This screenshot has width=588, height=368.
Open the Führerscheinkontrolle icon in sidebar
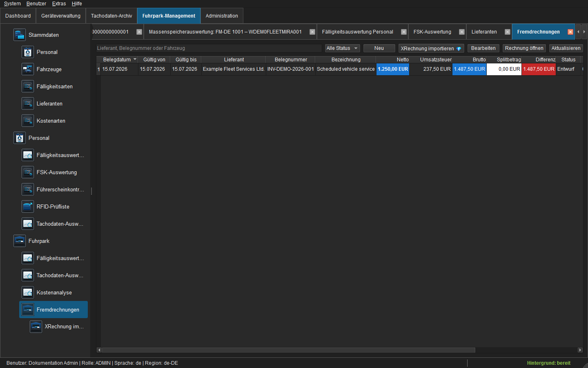coord(28,189)
